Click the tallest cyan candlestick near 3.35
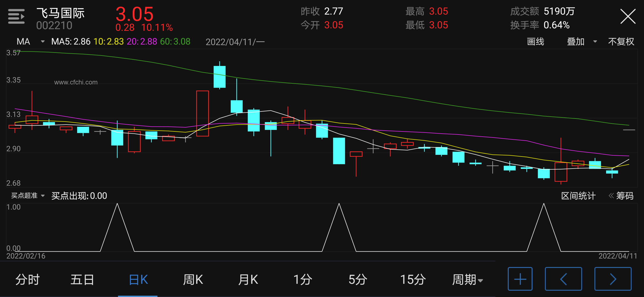 220,77
